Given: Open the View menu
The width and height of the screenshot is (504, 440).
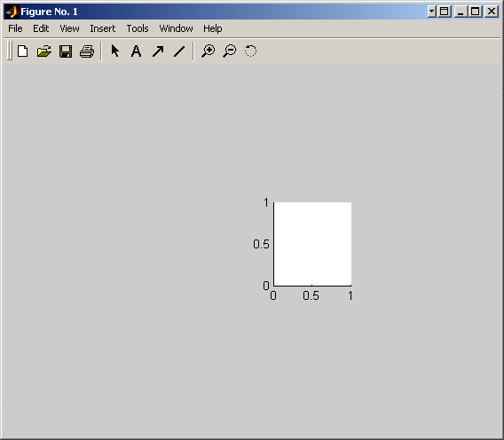Looking at the screenshot, I should tap(69, 28).
